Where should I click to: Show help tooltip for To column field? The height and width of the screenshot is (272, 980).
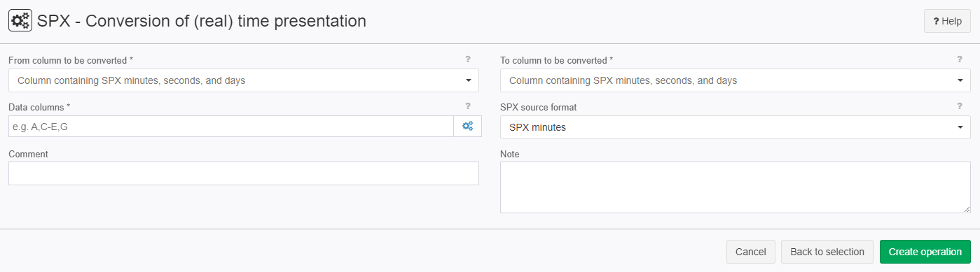click(x=960, y=59)
